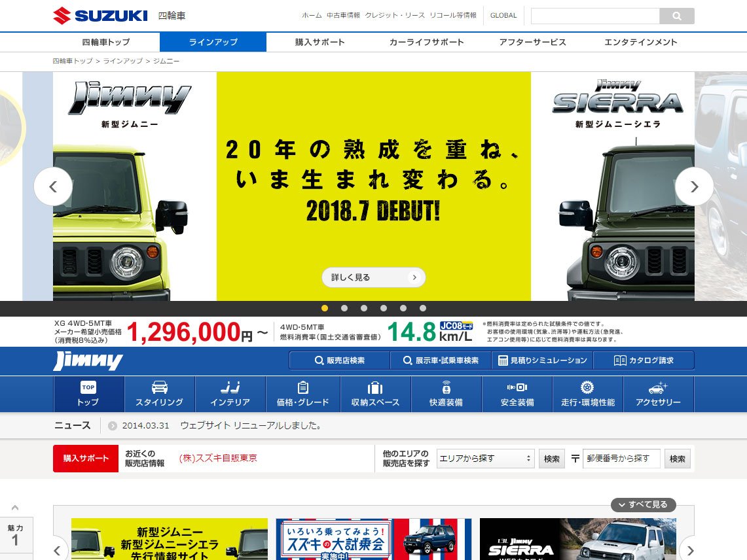Click breadcrumb 四輪車トップ link
Screen dimensions: 747x560
point(73,61)
